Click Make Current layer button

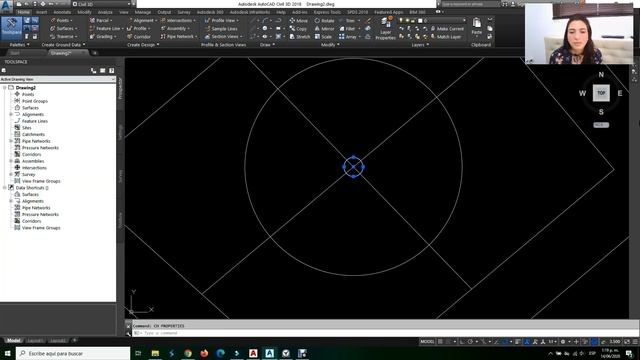447,29
